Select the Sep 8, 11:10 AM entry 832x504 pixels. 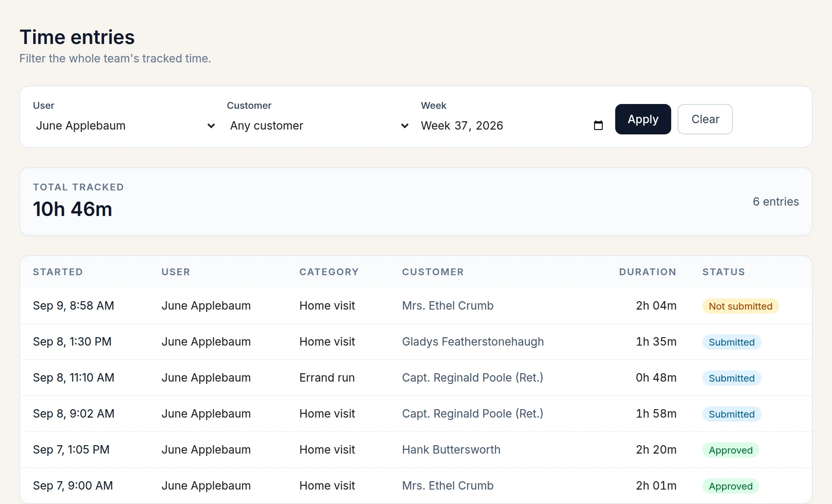click(x=416, y=378)
